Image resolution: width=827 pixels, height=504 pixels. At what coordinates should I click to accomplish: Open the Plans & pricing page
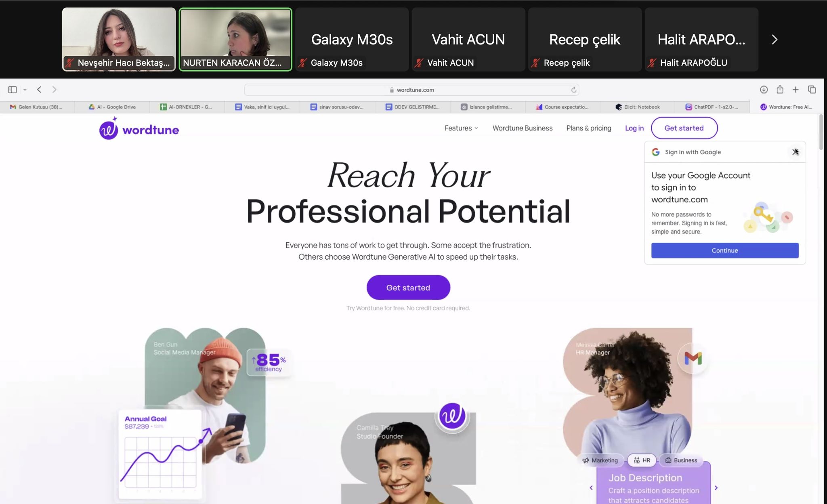point(589,128)
